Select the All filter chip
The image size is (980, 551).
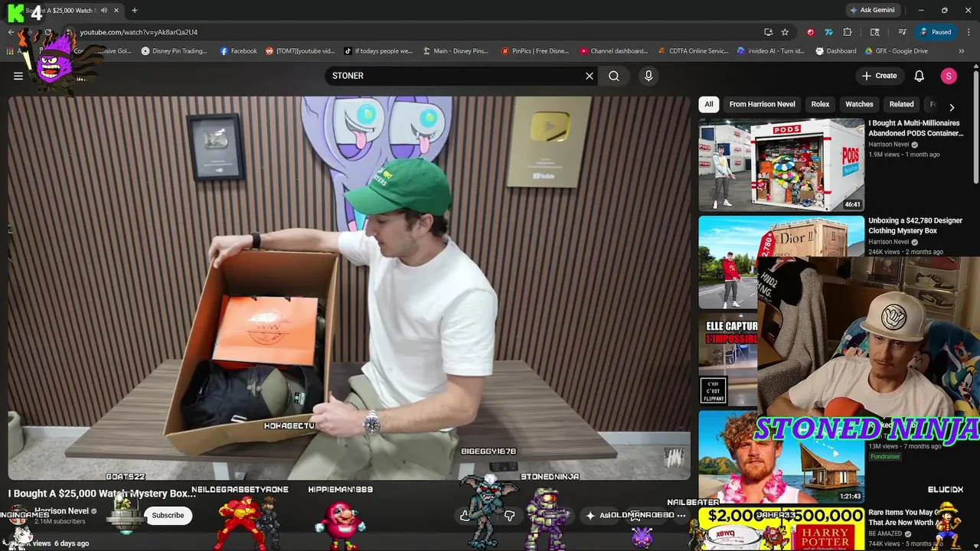[709, 104]
